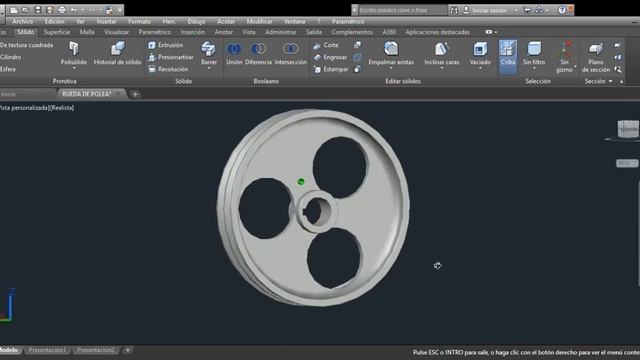640x360 pixels.
Task: Click the ViewCube in the viewport
Action: pos(627,130)
